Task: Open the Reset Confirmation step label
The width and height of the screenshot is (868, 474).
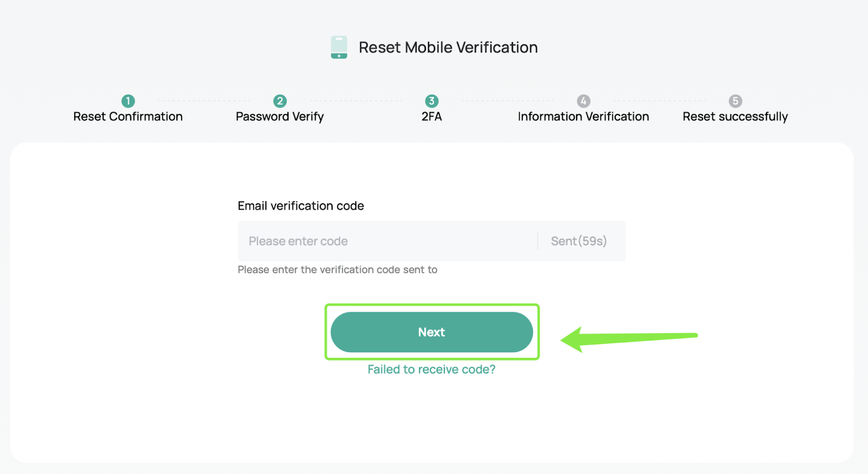Action: point(128,117)
